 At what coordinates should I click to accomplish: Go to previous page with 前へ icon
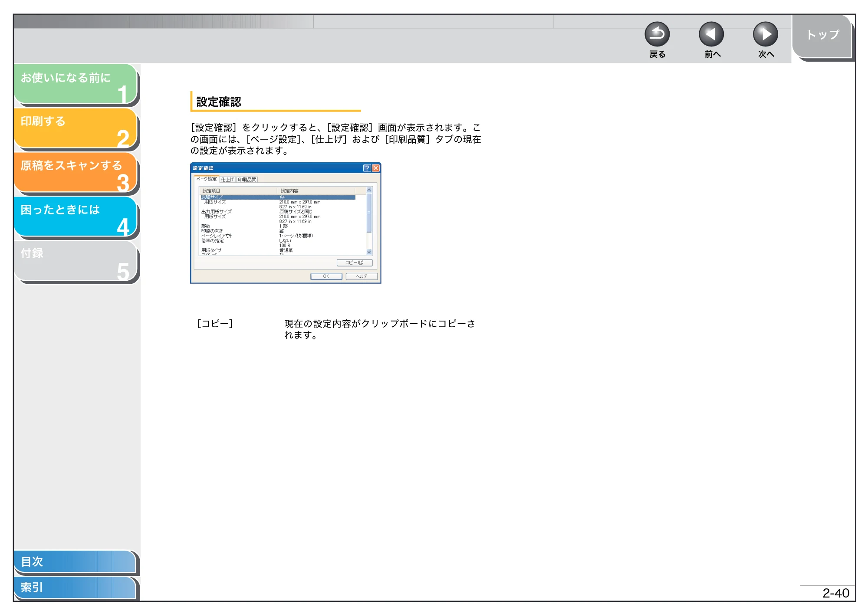tap(711, 34)
